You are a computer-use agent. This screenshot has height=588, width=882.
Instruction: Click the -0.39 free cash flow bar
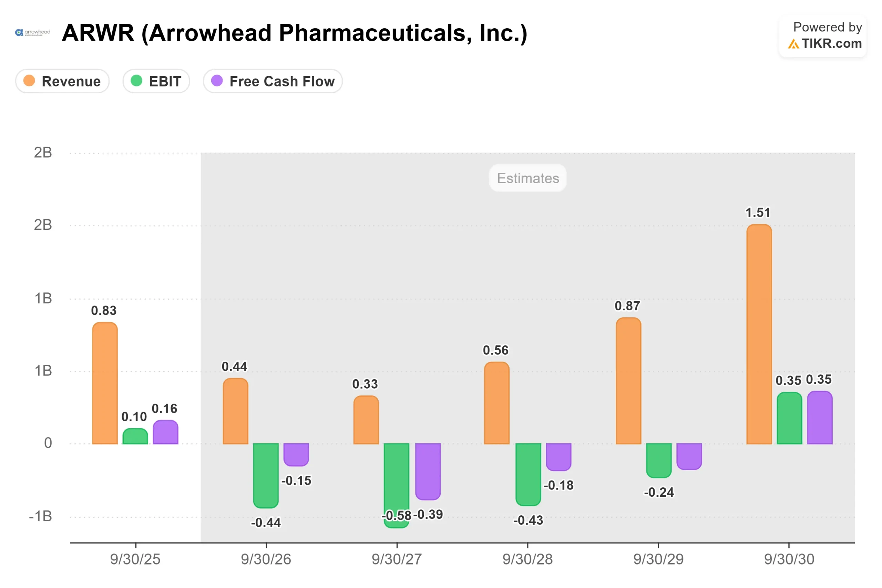tap(428, 472)
